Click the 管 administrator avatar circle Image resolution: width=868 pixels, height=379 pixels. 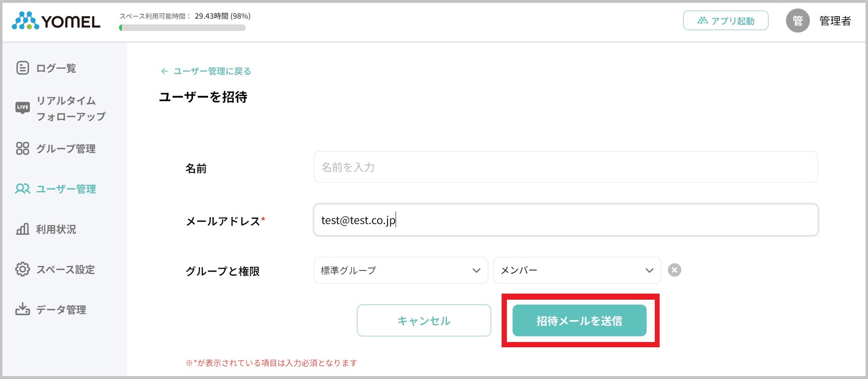coord(797,20)
